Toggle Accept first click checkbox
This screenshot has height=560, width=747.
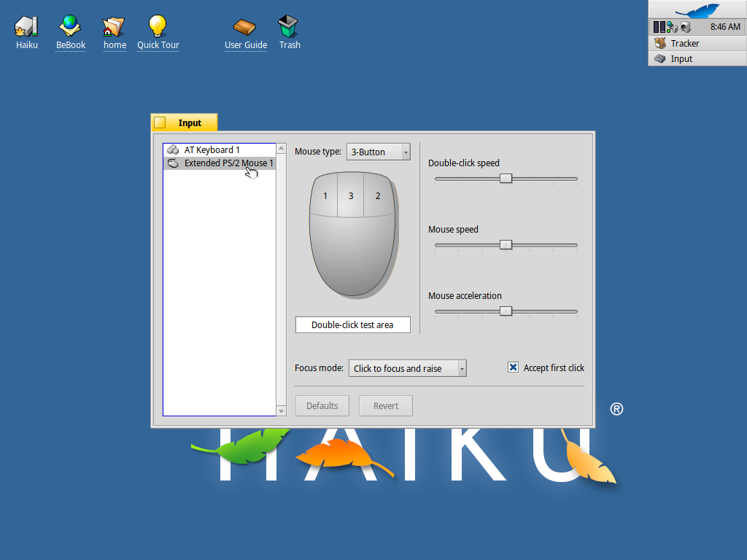tap(513, 367)
